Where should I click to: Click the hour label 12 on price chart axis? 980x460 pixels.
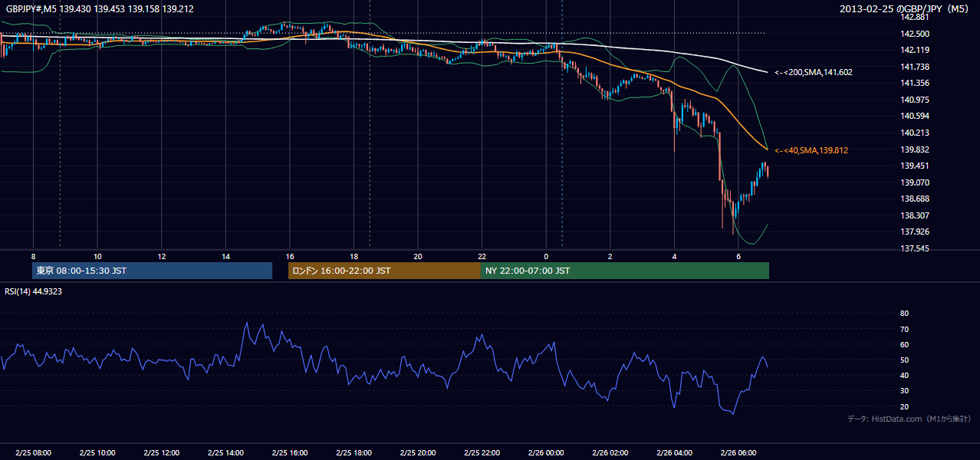[162, 256]
